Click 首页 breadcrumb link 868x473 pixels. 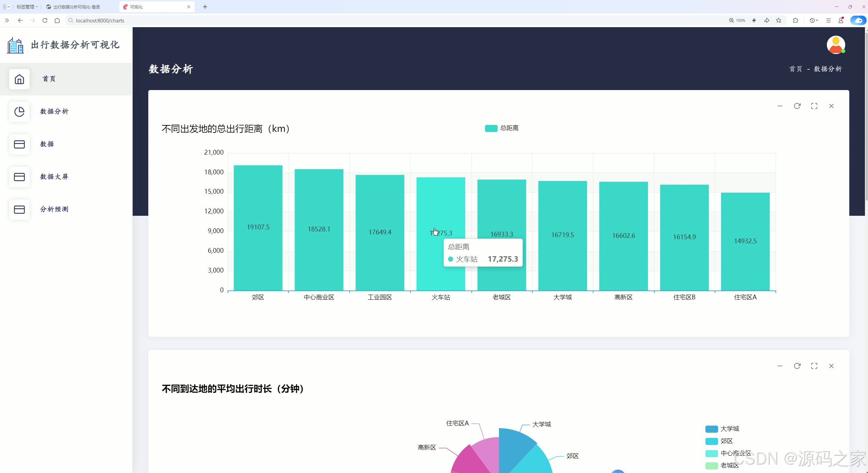pyautogui.click(x=795, y=69)
